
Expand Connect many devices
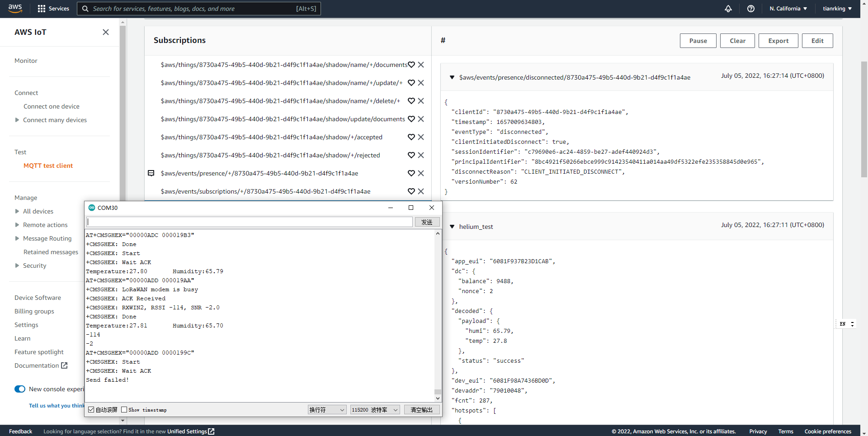(17, 120)
